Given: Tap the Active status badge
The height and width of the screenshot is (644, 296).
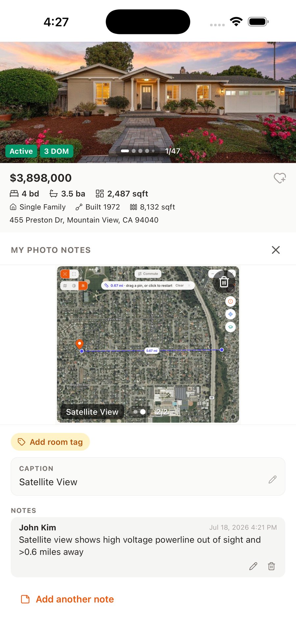Looking at the screenshot, I should click(x=21, y=151).
